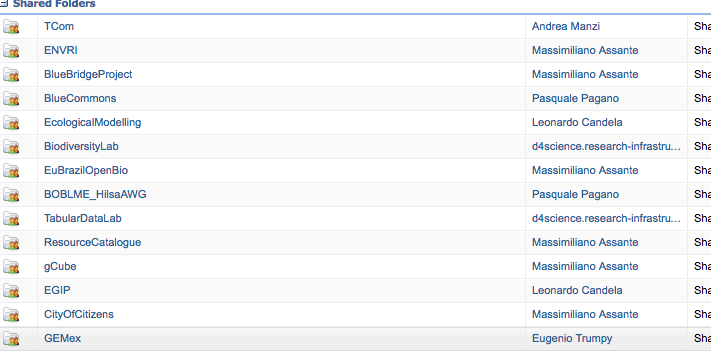This screenshot has width=711, height=361.
Task: Select the EGIP folder name
Action: tap(57, 290)
